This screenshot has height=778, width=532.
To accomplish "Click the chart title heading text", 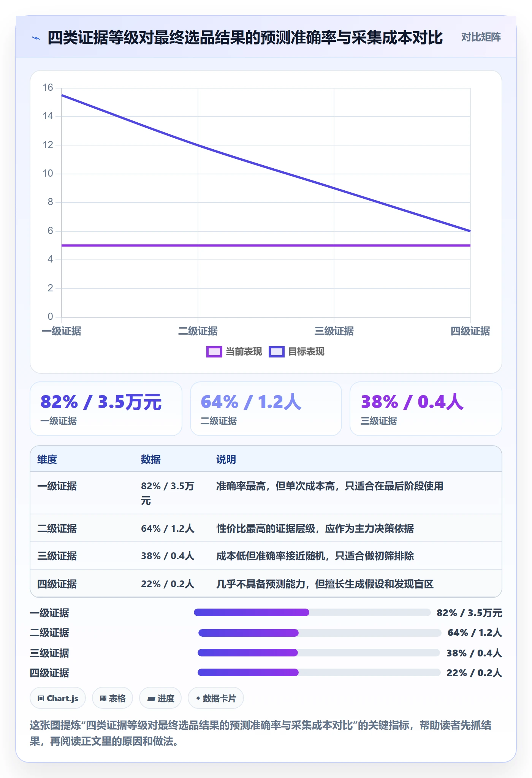I will tap(245, 38).
